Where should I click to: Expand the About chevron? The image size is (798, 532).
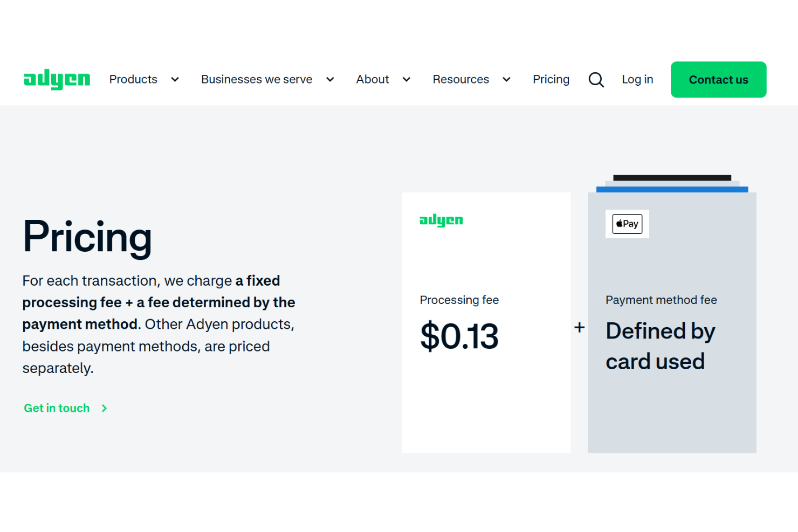(407, 80)
